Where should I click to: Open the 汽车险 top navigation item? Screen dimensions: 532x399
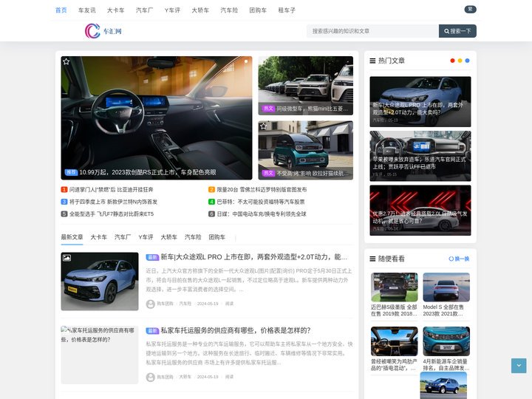229,10
